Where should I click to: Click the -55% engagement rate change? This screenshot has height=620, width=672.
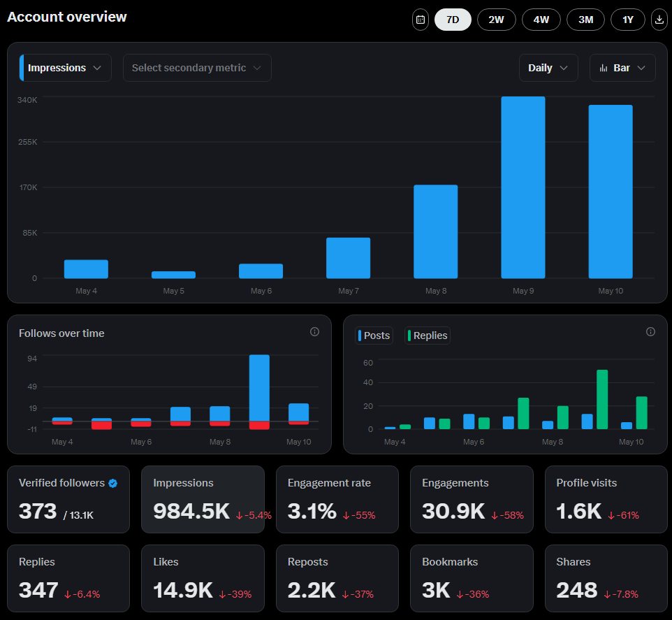pyautogui.click(x=359, y=515)
